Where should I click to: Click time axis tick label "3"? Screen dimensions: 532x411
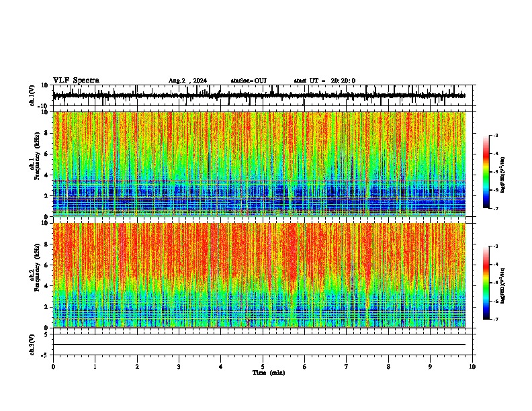click(x=179, y=367)
